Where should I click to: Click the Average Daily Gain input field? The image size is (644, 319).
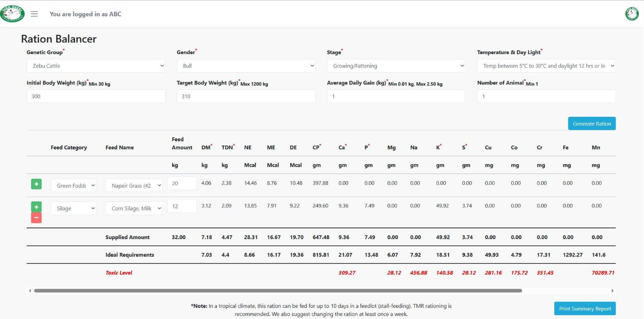tap(396, 96)
